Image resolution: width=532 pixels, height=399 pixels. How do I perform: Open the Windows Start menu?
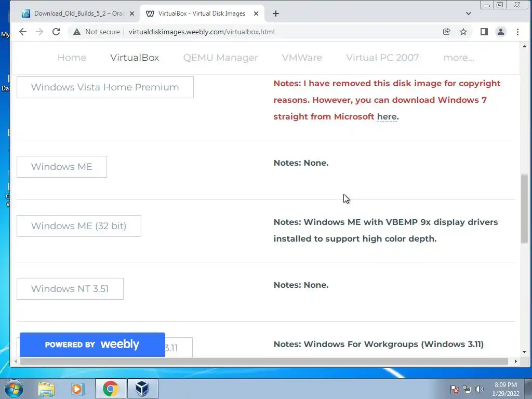(13, 389)
